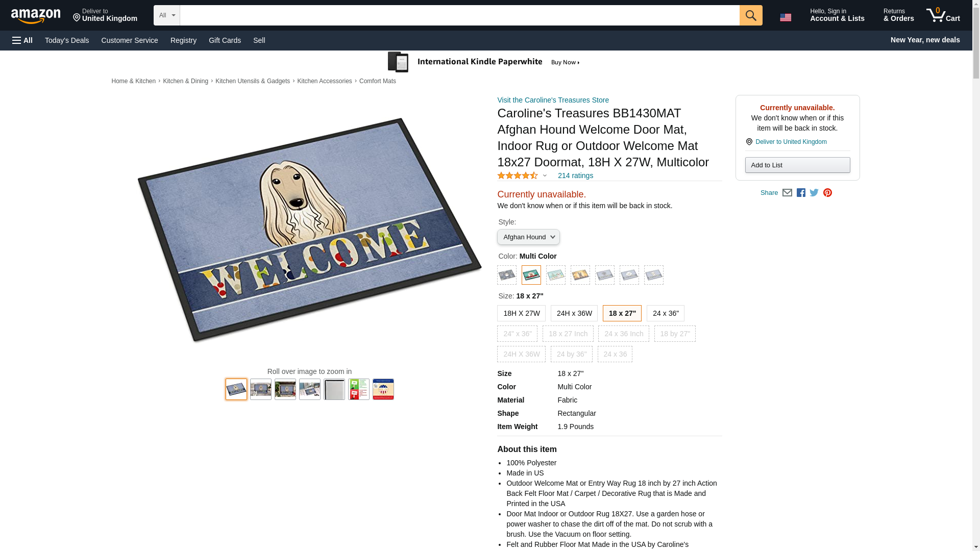Open the 214 ratings link
980x551 pixels.
pyautogui.click(x=575, y=176)
